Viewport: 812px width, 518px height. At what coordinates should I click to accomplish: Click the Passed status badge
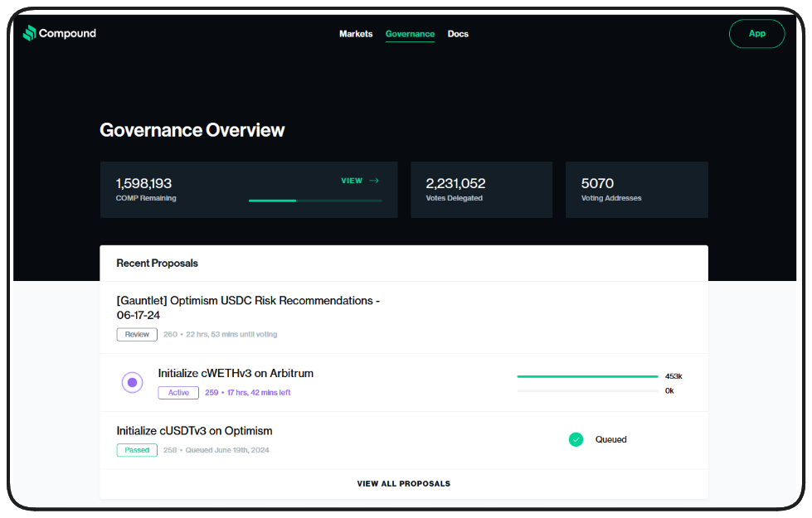click(x=137, y=450)
